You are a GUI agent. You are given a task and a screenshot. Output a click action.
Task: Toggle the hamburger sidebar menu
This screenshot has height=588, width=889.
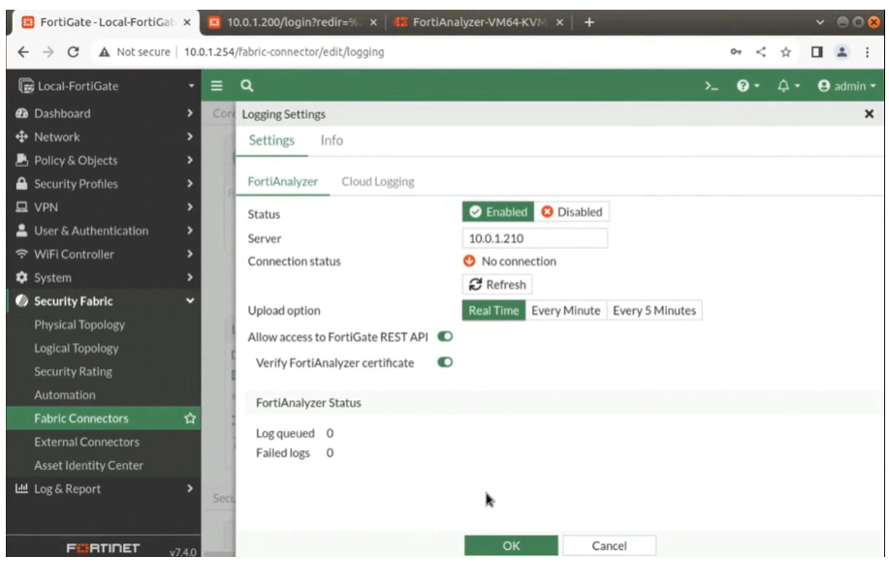tap(216, 86)
